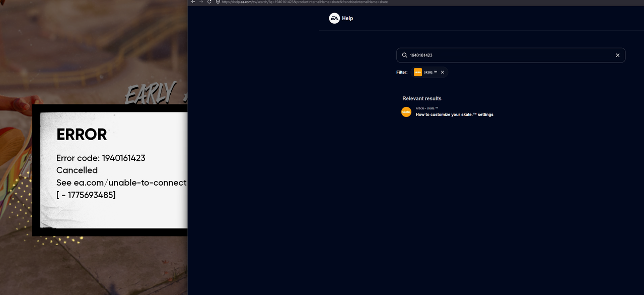Go back with the browser back arrow
Screen dimensions: 644x295
click(x=193, y=2)
